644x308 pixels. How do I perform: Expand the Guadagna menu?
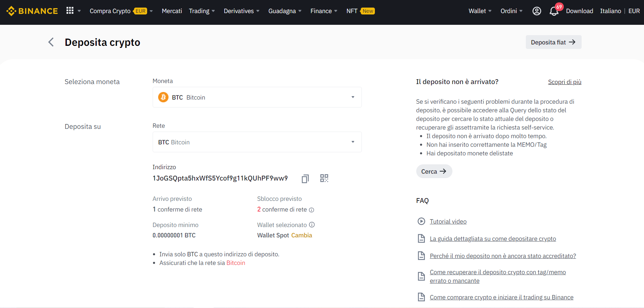pyautogui.click(x=285, y=11)
